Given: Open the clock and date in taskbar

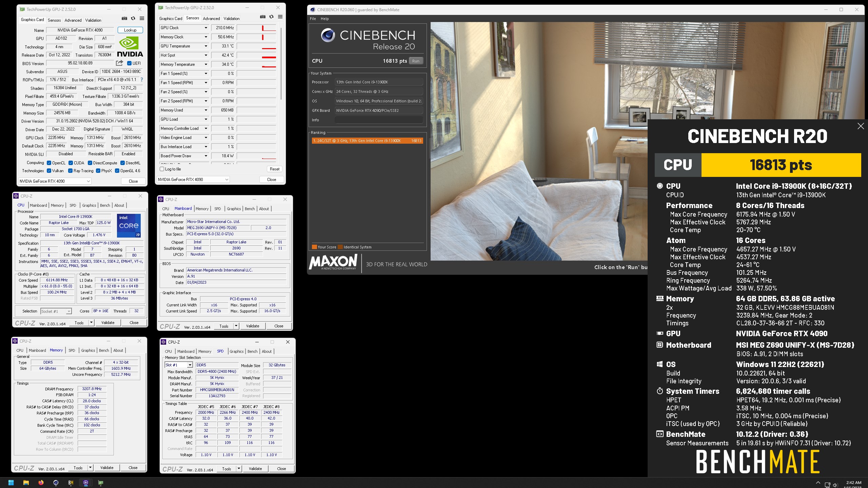Looking at the screenshot, I should click(x=853, y=485).
